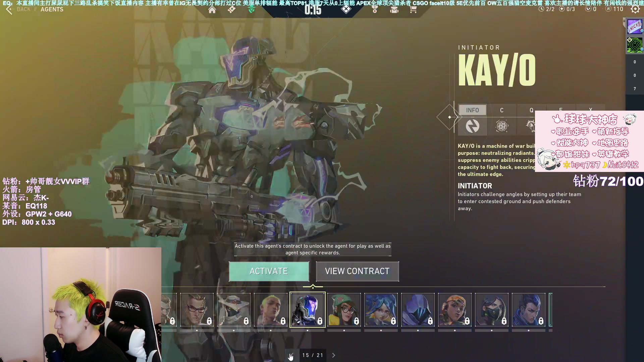Click the VIEW CONTRACT button
The width and height of the screenshot is (644, 362).
[357, 271]
